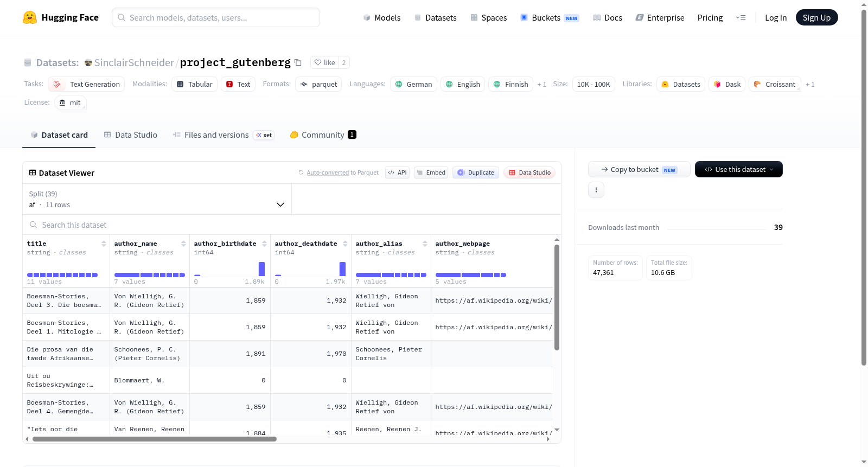868x467 pixels.
Task: Focus the Search this dataset field
Action: coord(292,225)
